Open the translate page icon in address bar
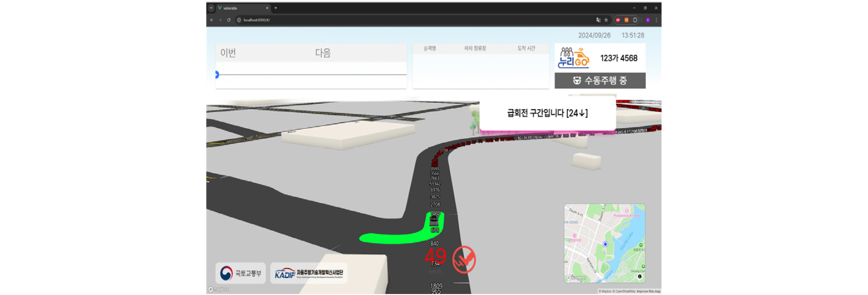The image size is (868, 295). click(598, 20)
